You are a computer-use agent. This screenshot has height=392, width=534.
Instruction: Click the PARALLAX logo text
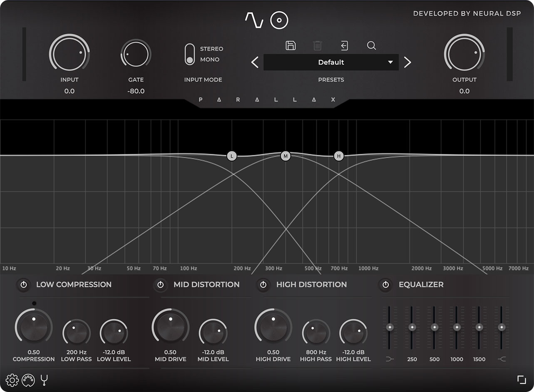coord(267,100)
